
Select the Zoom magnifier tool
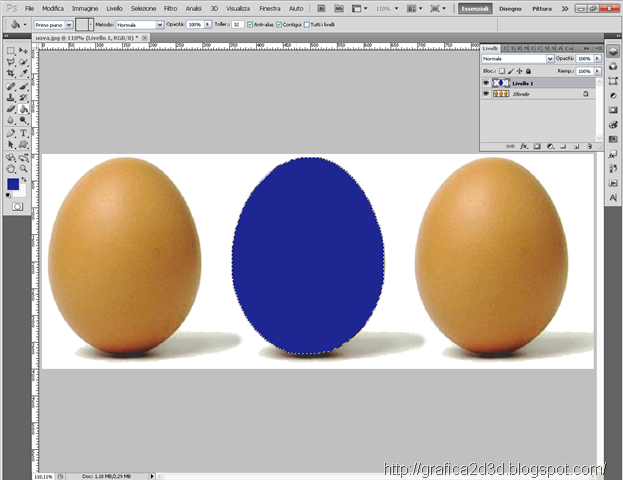(23, 168)
